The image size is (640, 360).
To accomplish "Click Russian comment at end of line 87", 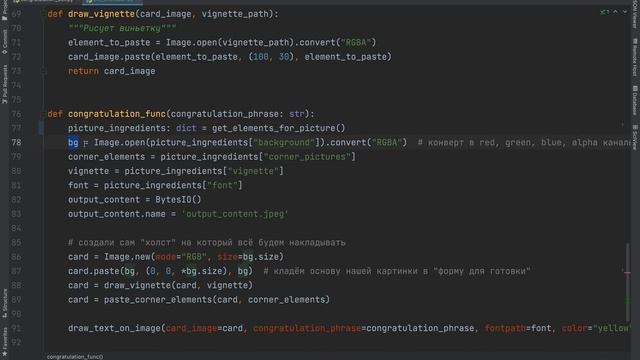I will [x=397, y=271].
